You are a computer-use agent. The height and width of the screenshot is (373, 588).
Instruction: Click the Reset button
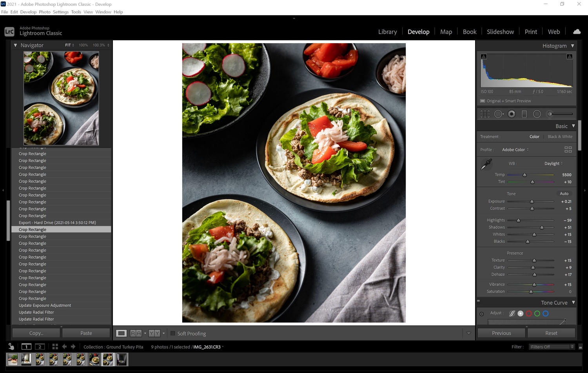(551, 333)
